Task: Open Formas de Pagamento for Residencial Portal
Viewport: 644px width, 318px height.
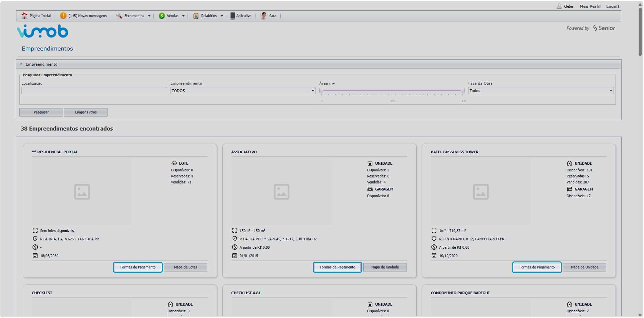Action: 138,267
